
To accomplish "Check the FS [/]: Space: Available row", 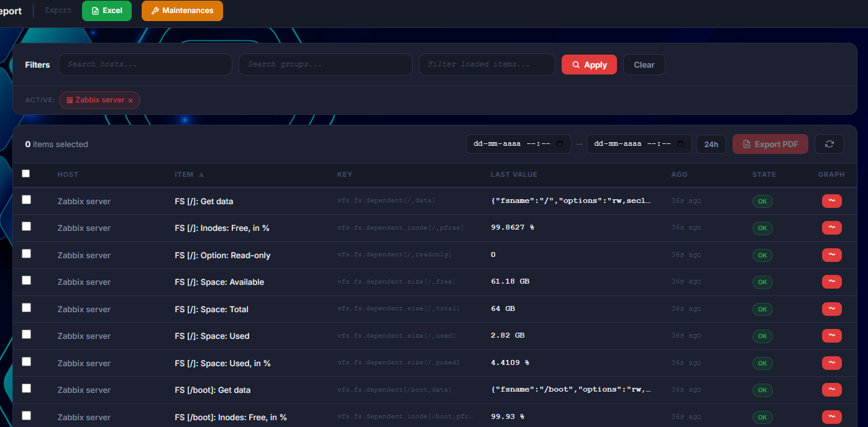I will click(x=26, y=281).
